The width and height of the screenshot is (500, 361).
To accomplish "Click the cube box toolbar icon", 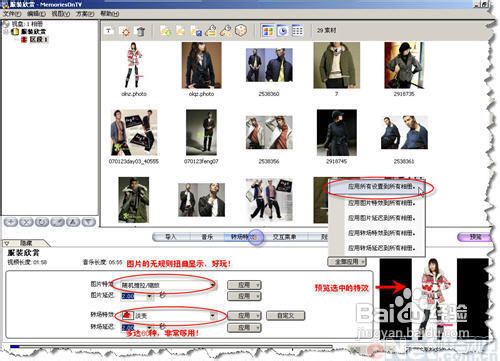I will 241,31.
